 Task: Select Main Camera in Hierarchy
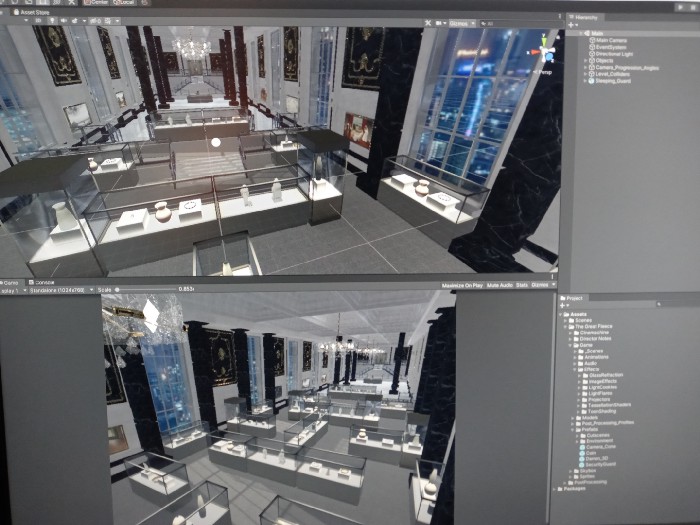[610, 40]
